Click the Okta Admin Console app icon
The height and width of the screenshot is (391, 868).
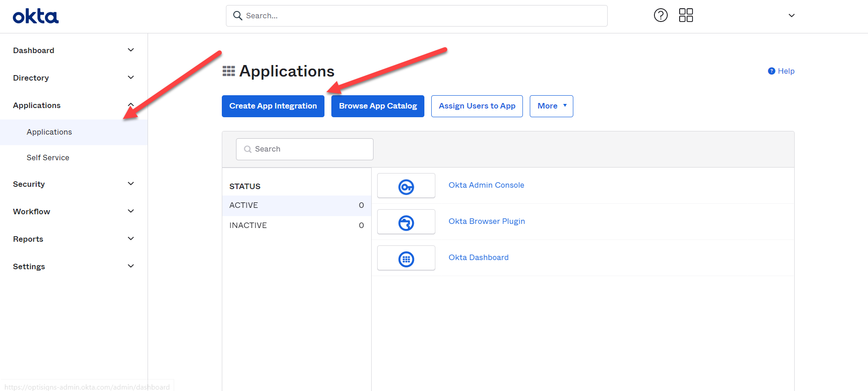[x=406, y=186]
